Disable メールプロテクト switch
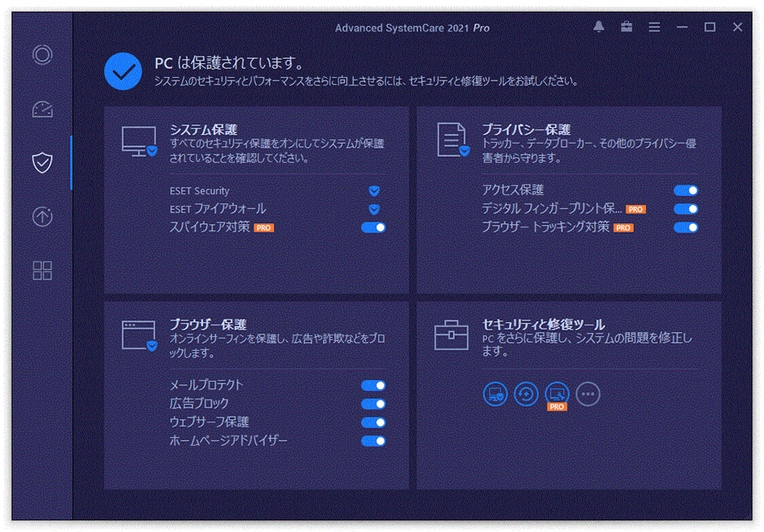 click(x=374, y=385)
